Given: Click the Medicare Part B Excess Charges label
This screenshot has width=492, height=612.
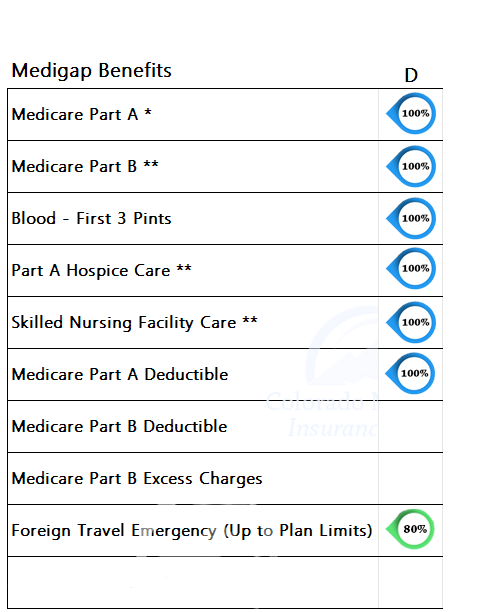Looking at the screenshot, I should [x=137, y=479].
